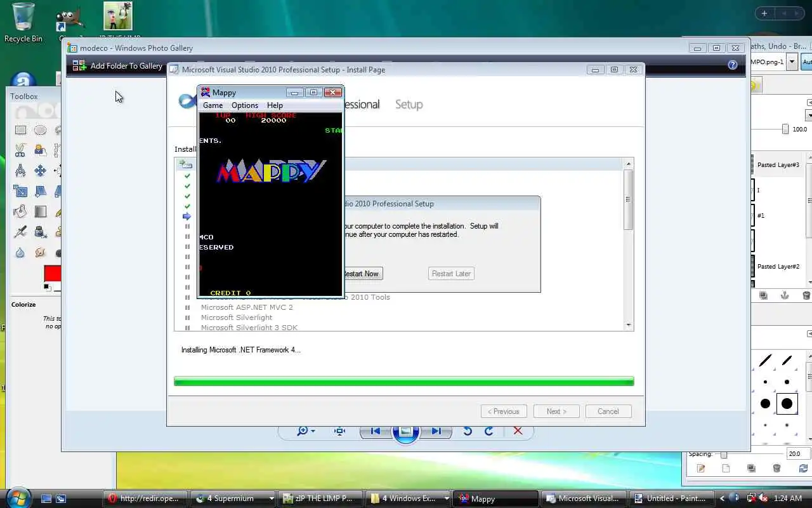
Task: Open the Game menu in Mappy
Action: coord(213,105)
